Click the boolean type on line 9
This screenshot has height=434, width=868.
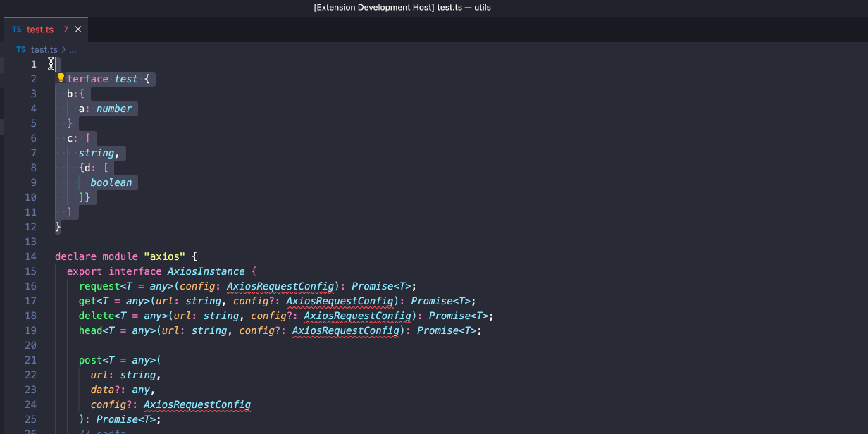[x=111, y=182]
